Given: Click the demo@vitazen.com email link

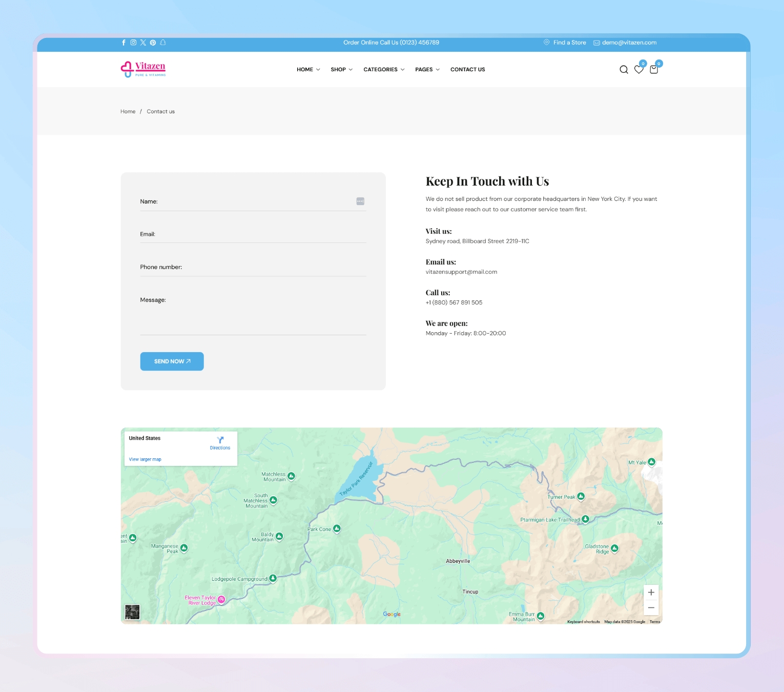Looking at the screenshot, I should pyautogui.click(x=625, y=43).
